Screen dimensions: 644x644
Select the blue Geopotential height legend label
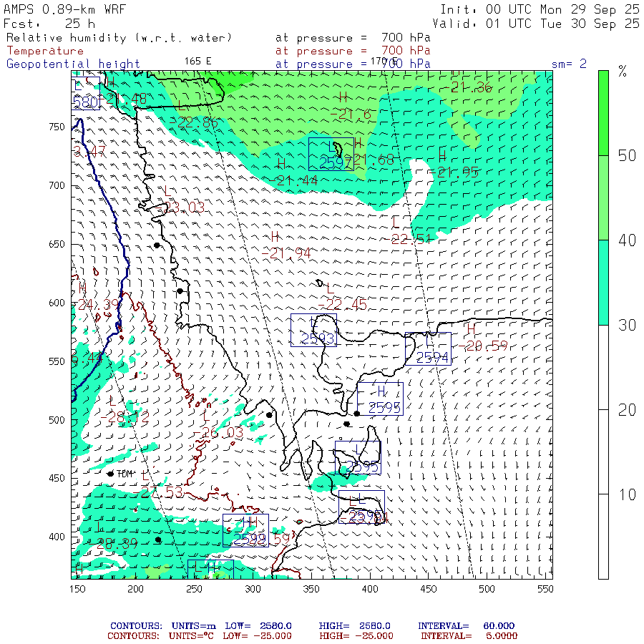[74, 64]
